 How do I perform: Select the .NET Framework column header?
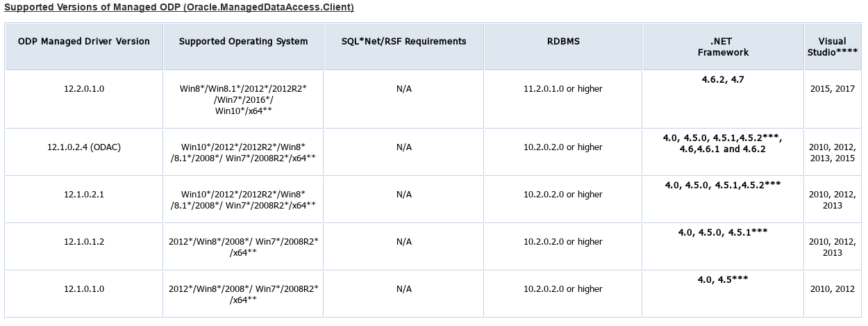[x=723, y=47]
